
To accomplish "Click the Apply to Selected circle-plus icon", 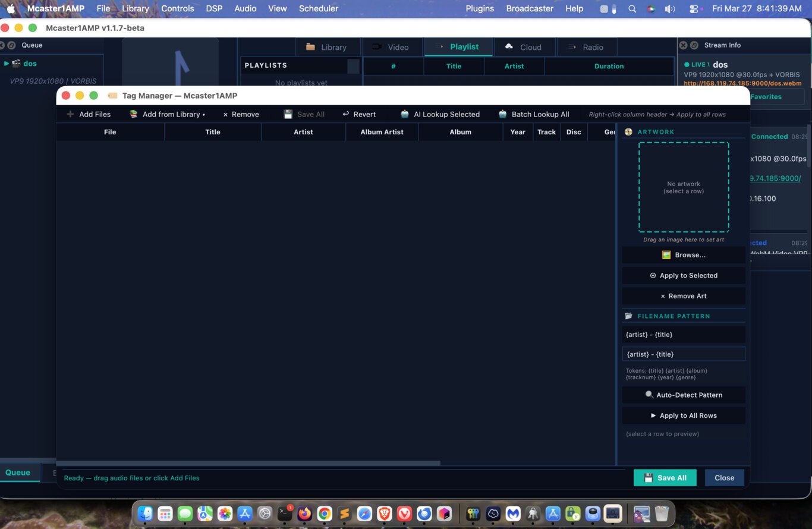I will point(653,275).
